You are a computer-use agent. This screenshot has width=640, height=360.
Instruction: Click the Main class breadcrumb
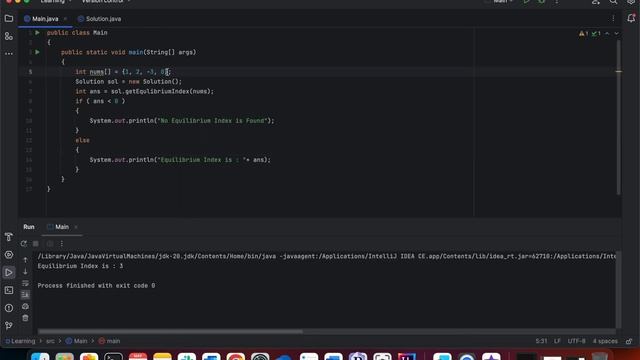pos(77,341)
